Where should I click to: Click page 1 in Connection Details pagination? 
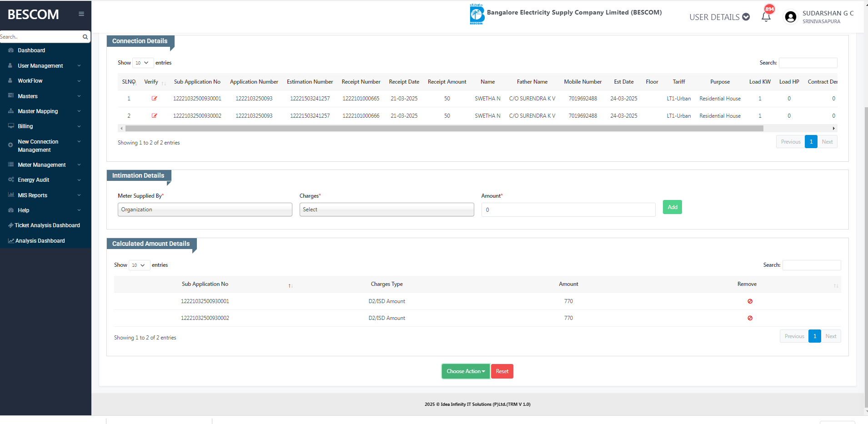click(811, 142)
